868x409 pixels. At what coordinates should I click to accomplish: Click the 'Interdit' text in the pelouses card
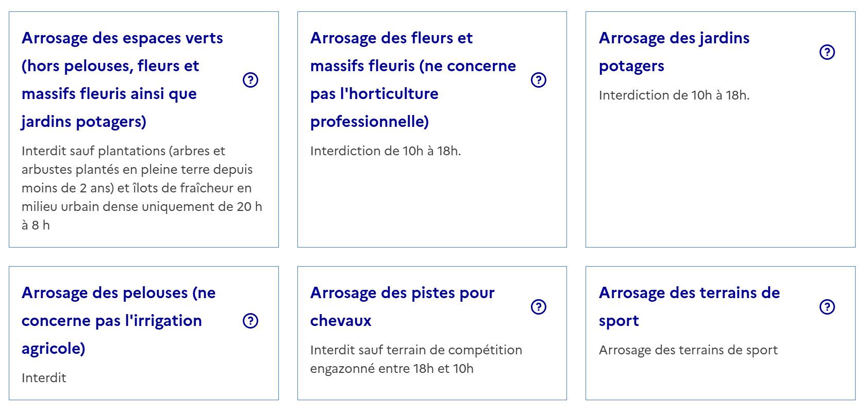click(44, 378)
